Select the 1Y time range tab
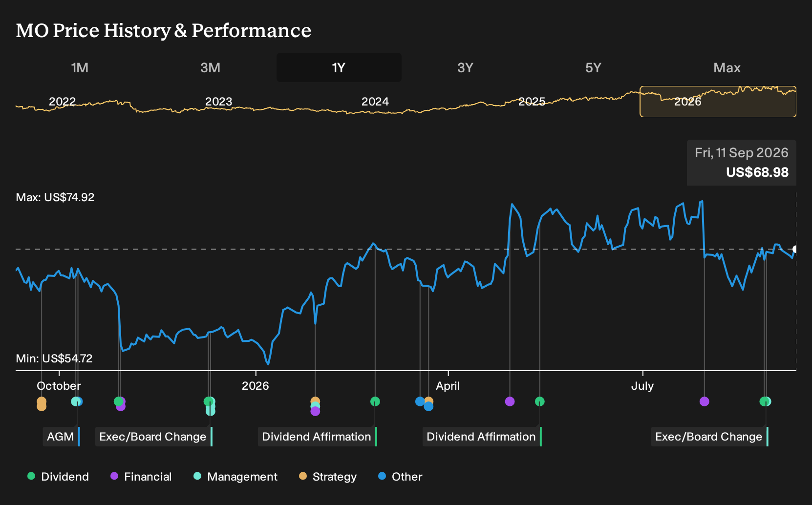812x505 pixels. 339,67
